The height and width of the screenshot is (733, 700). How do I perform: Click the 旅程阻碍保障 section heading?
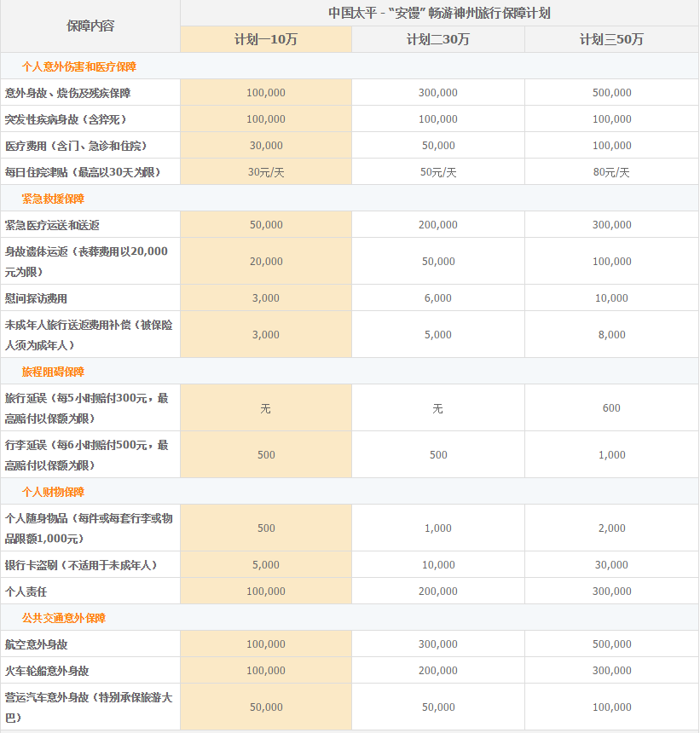point(53,372)
